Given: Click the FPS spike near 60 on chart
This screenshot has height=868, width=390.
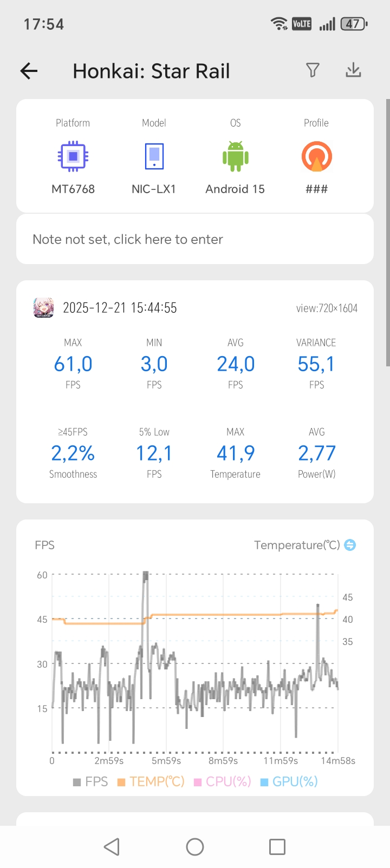Looking at the screenshot, I should click(145, 577).
